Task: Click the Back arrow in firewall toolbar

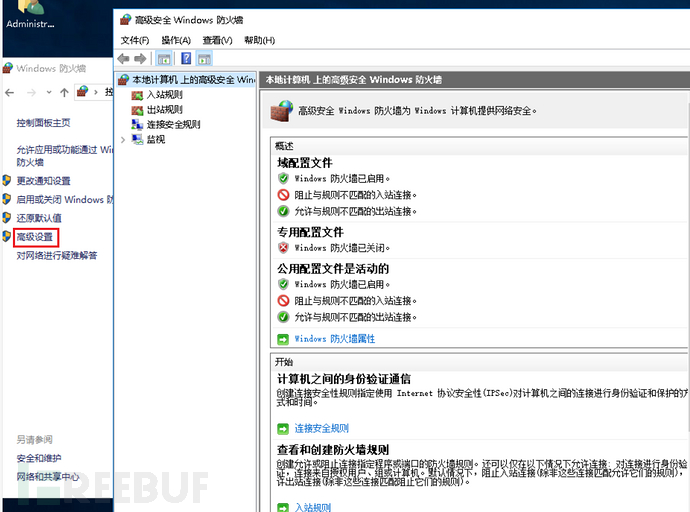Action: coord(124,59)
